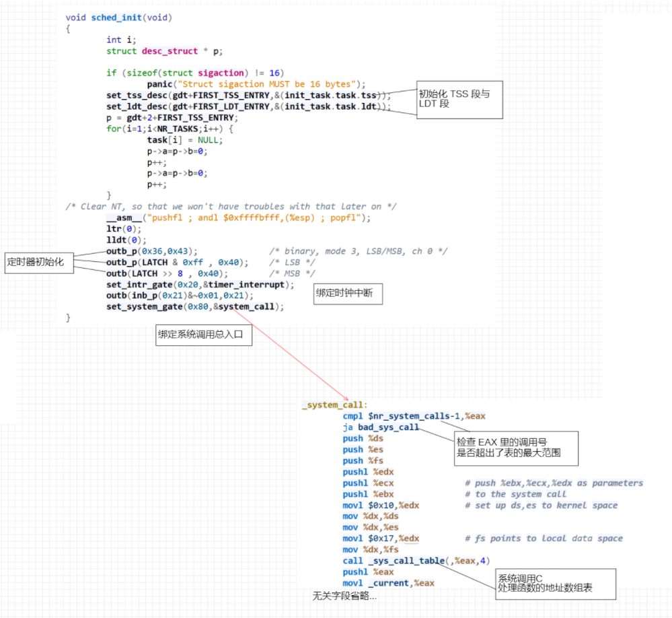Click the 'outb_p(LATCH & 0xff , 0x40);' line
672x618 pixels.
(178, 263)
